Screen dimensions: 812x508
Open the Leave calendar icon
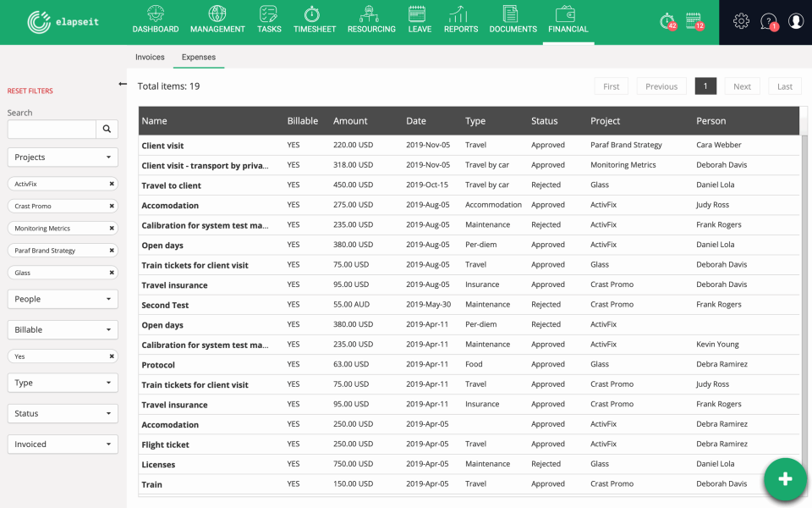tap(417, 14)
